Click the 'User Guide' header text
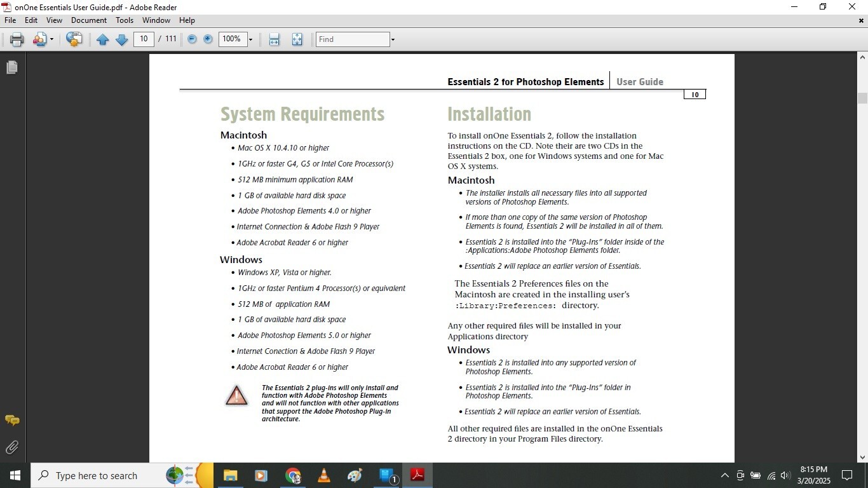 (640, 82)
